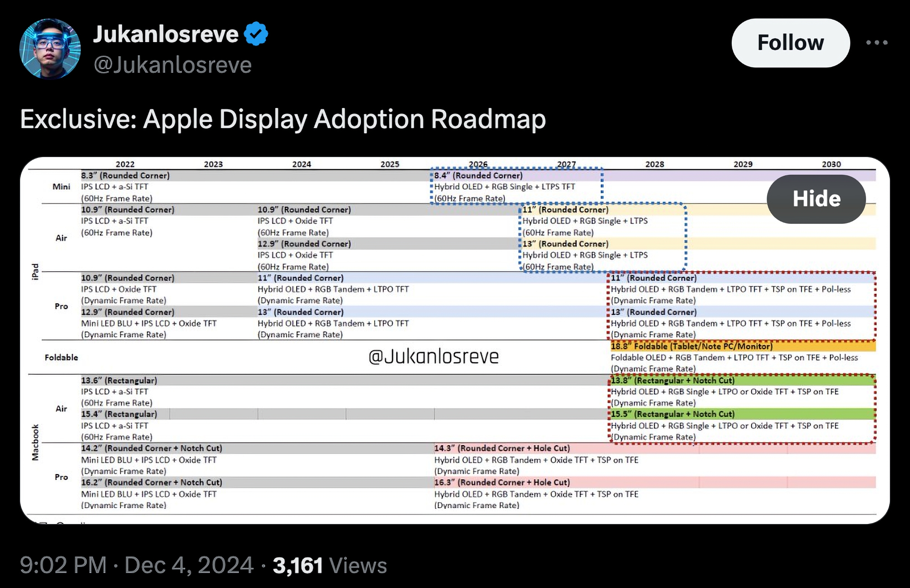Click Jukanlosreve's profile avatar

pyautogui.click(x=50, y=48)
